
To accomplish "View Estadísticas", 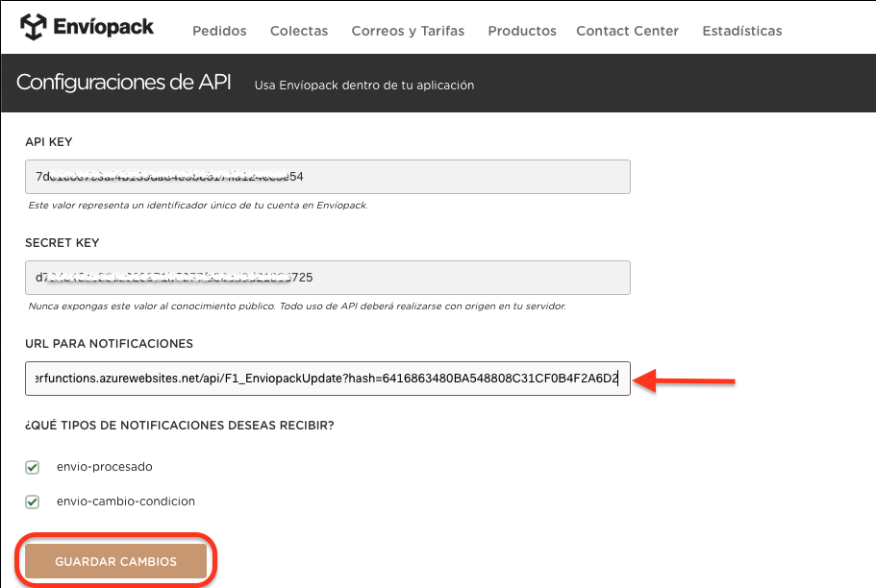I will 742,31.
